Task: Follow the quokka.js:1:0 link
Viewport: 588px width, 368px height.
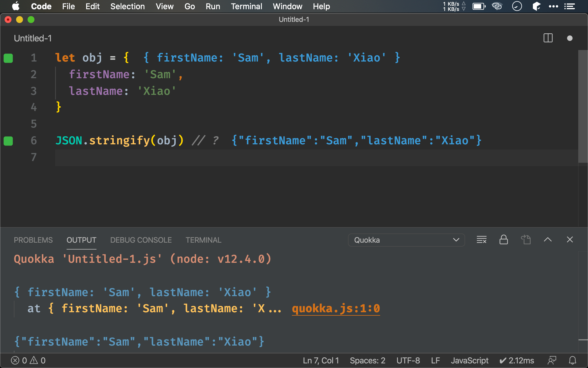Action: click(x=336, y=308)
